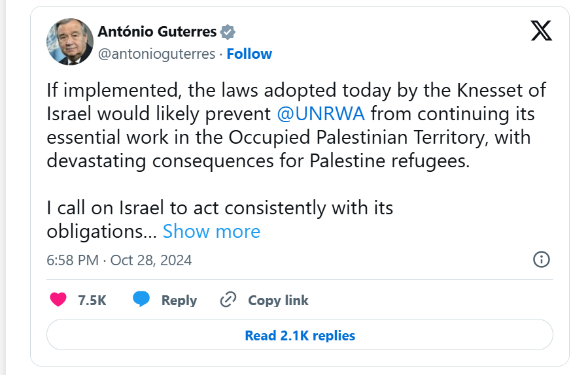The height and width of the screenshot is (375, 588).
Task: Expand tweet with Show more
Action: point(211,231)
